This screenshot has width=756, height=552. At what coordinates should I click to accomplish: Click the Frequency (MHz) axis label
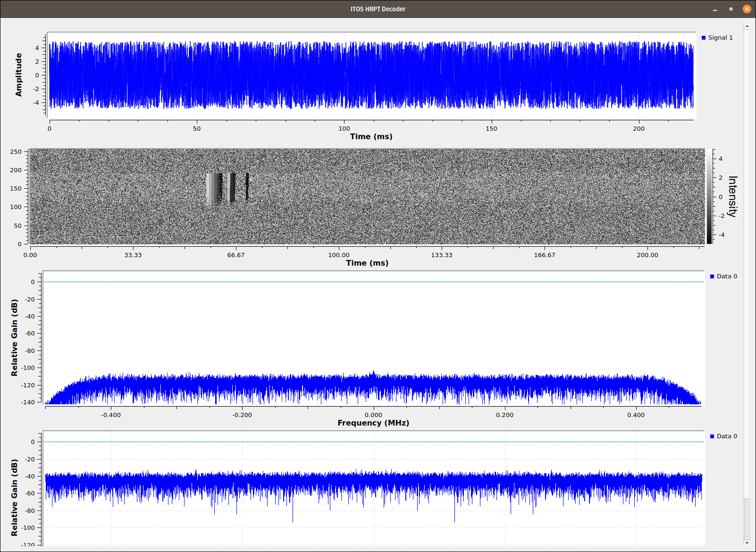click(373, 423)
